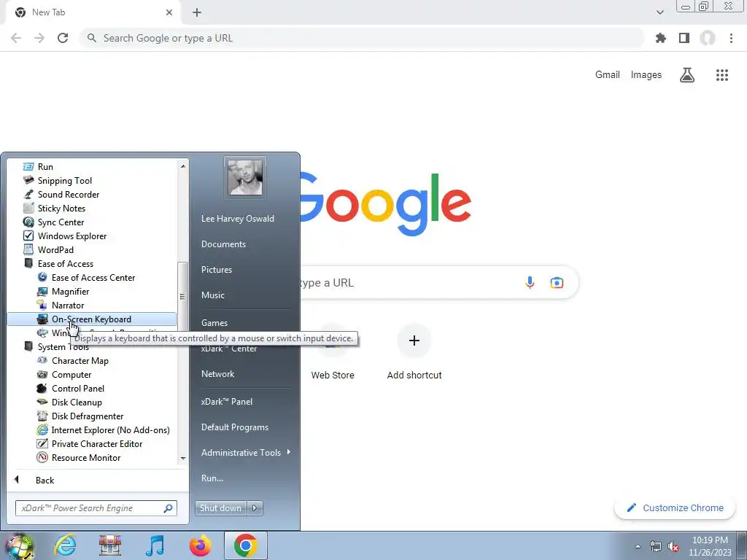Image resolution: width=747 pixels, height=560 pixels.
Task: Open Resource Monitor
Action: coord(86,457)
